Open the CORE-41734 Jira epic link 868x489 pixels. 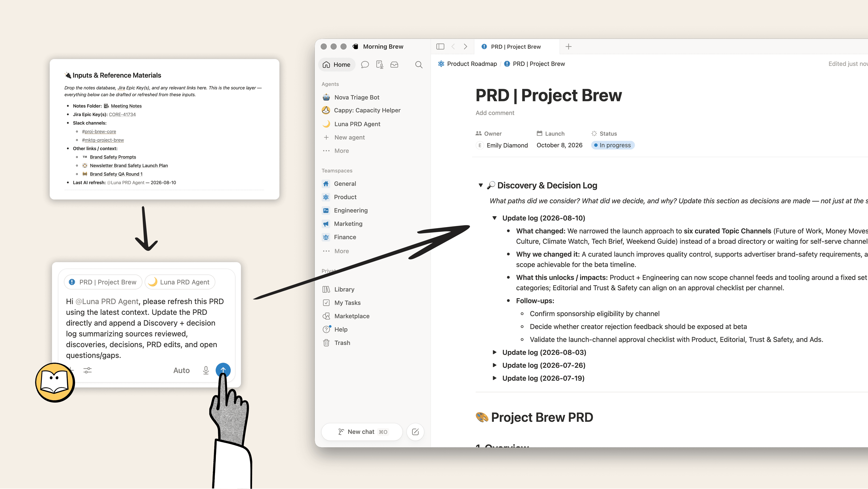[x=122, y=114]
